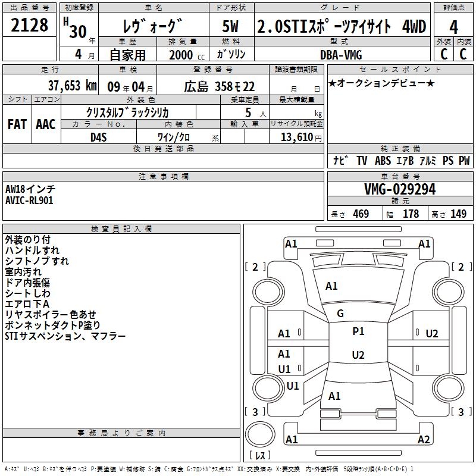The height and width of the screenshot is (476, 476).
Task: Click the door shape value 5W
Action: tap(230, 26)
